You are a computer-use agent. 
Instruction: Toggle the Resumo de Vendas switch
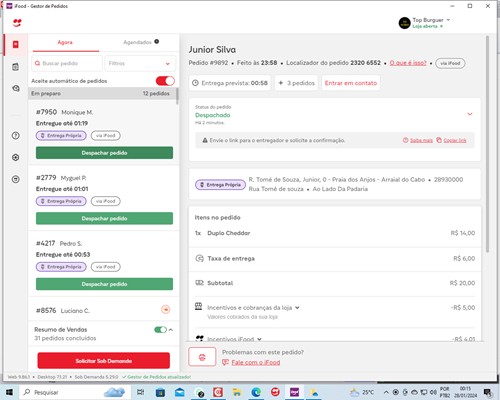click(x=160, y=330)
